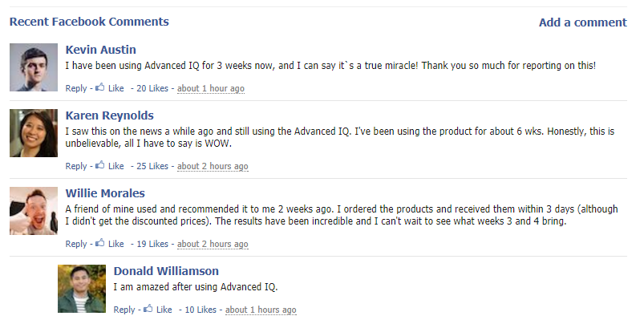Viewport: 644px width, 320px height.
Task: Open Karen Reynolds' name link
Action: pos(110,115)
